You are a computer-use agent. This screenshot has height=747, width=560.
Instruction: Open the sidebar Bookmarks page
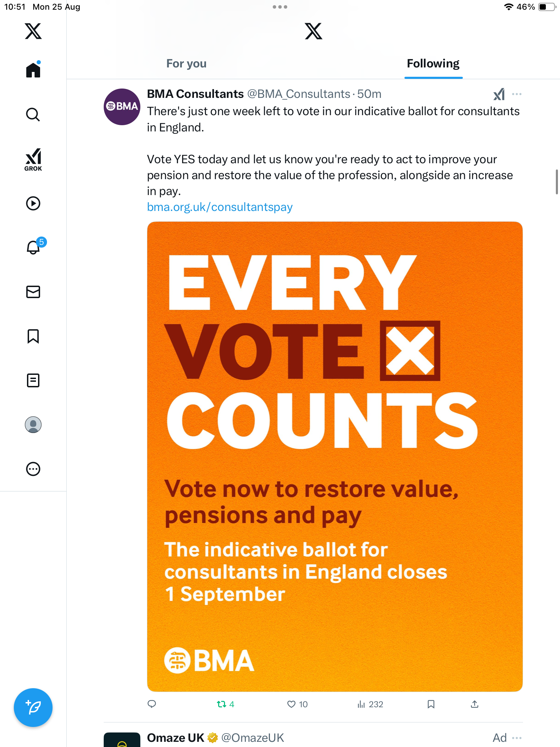33,336
